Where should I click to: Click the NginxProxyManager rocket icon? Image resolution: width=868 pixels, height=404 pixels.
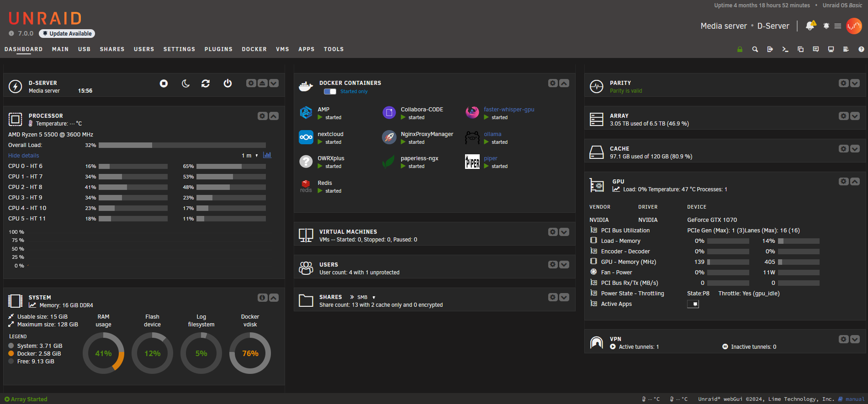[389, 137]
